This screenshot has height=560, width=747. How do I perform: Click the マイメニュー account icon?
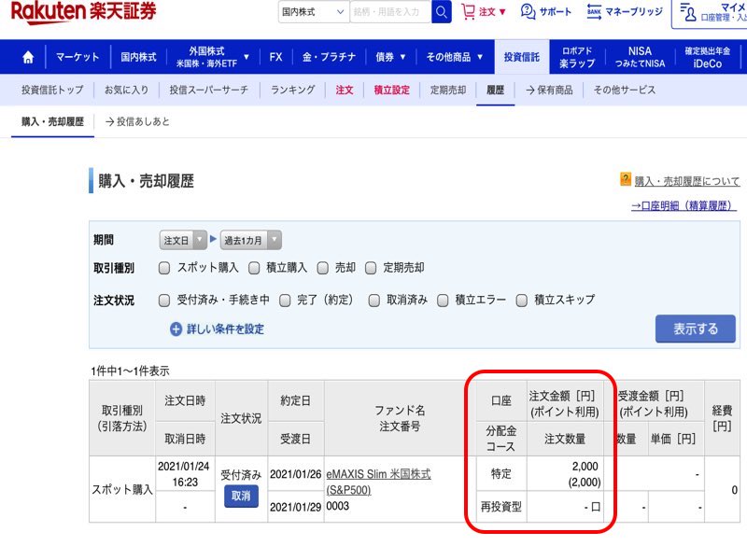[x=689, y=12]
